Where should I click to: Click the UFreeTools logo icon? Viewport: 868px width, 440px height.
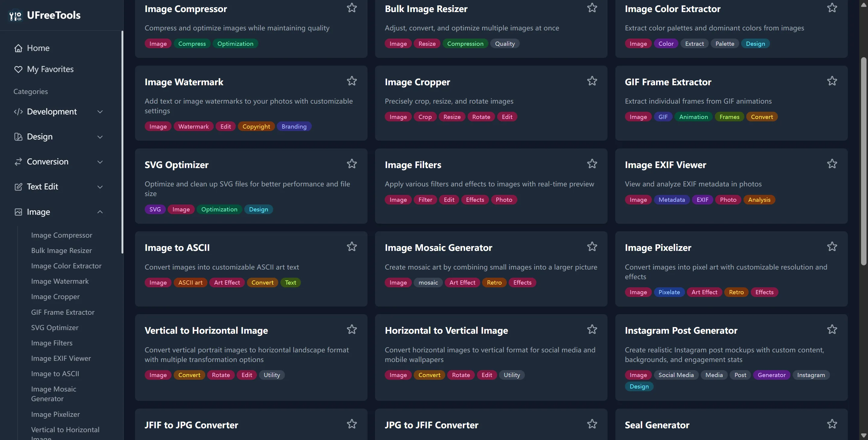[x=15, y=15]
